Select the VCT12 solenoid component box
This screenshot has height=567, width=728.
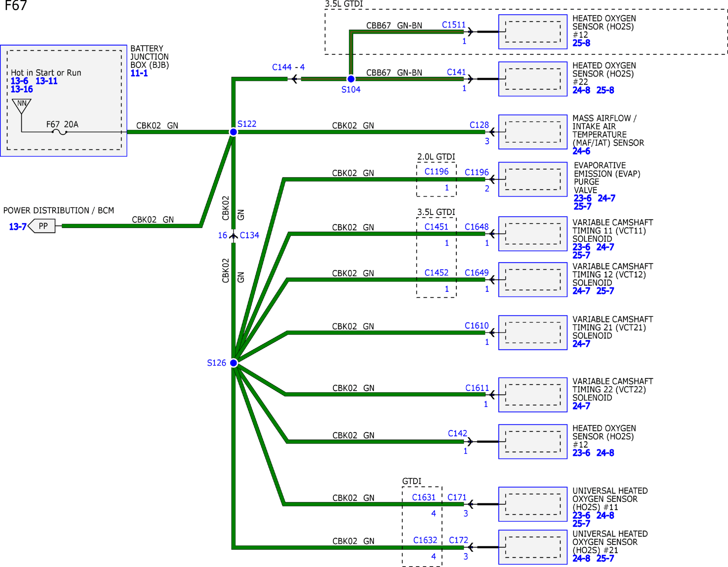tap(533, 280)
